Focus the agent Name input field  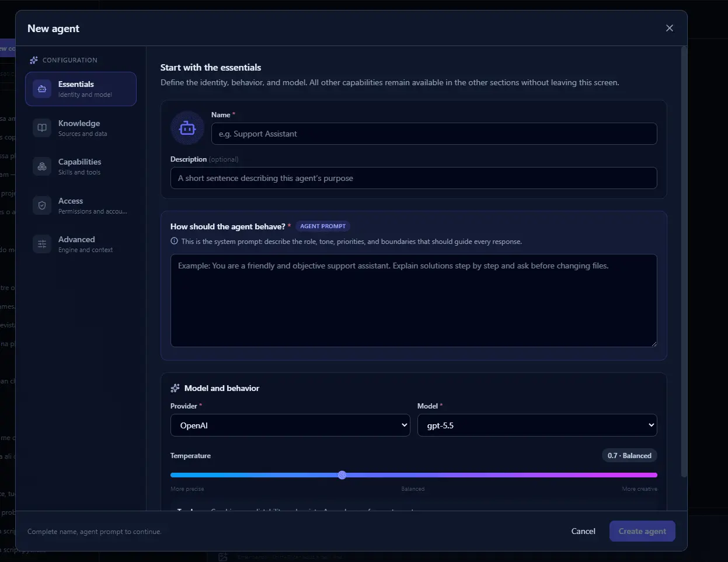(434, 134)
